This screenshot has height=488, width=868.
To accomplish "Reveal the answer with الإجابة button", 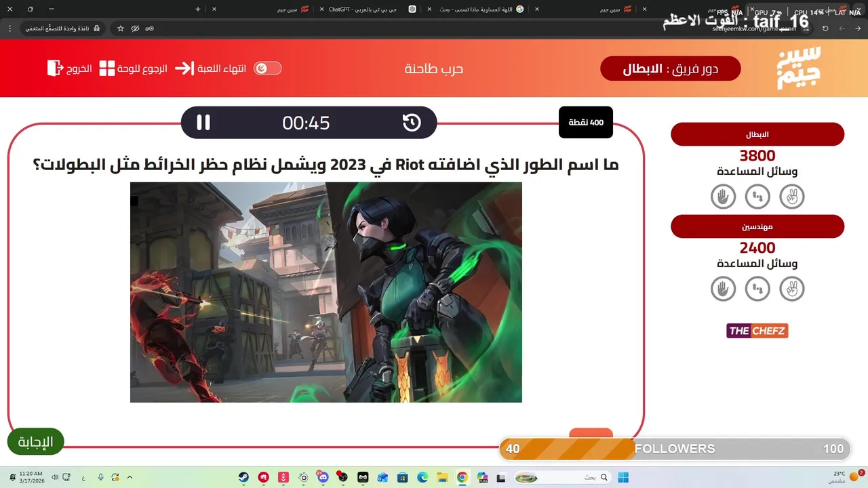I will 35,442.
